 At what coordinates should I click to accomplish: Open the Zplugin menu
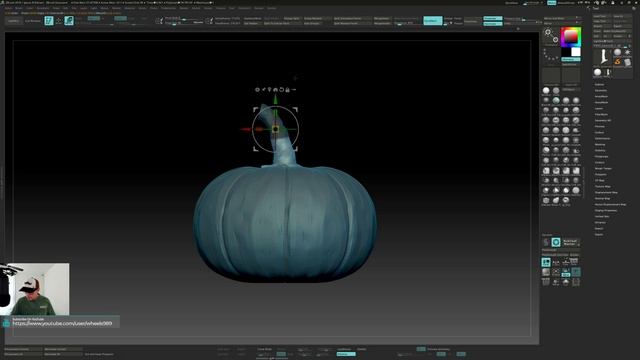coord(259,8)
